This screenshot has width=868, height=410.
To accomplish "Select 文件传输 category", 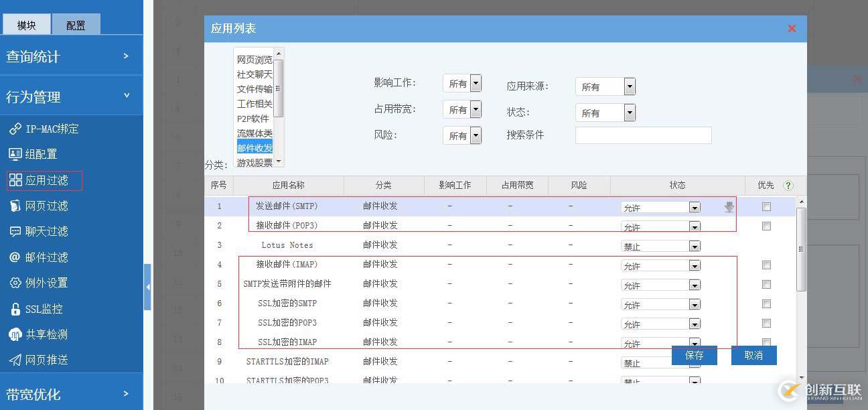I will (255, 89).
